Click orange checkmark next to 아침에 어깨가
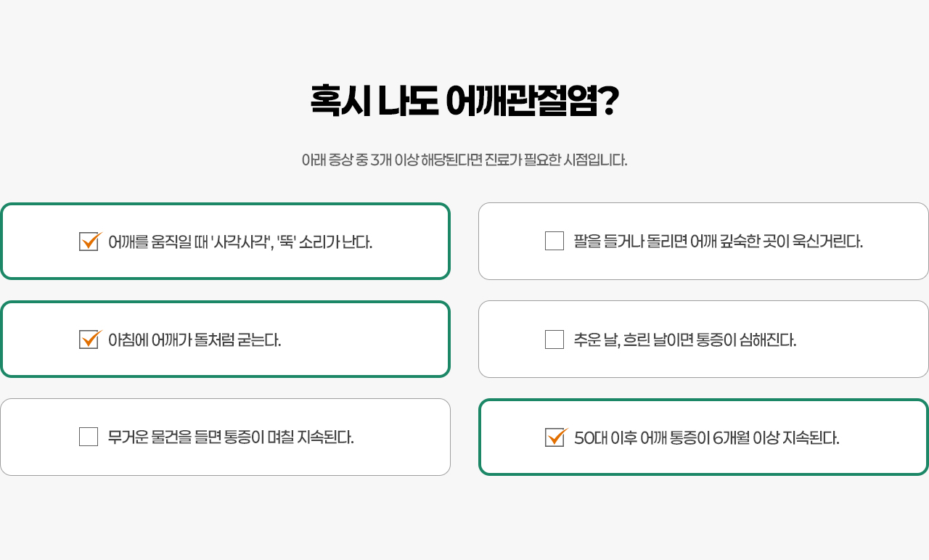The height and width of the screenshot is (560, 929). click(92, 338)
